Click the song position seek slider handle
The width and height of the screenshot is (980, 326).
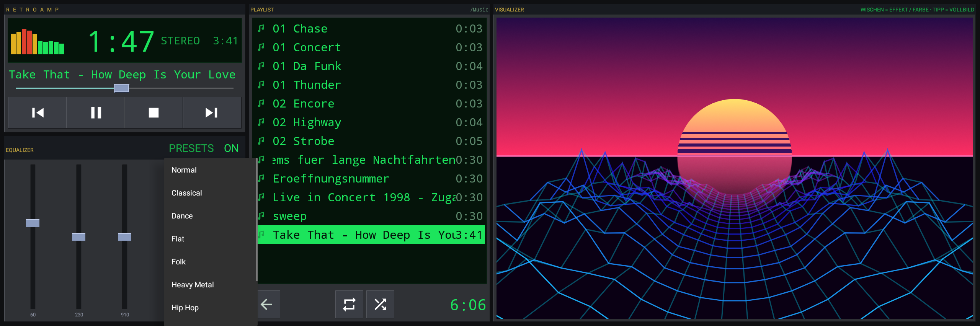click(122, 88)
